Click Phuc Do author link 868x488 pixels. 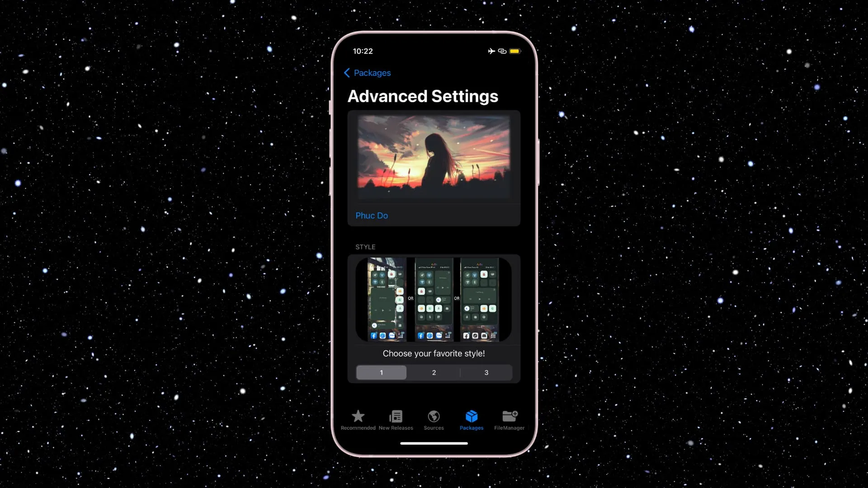tap(372, 215)
